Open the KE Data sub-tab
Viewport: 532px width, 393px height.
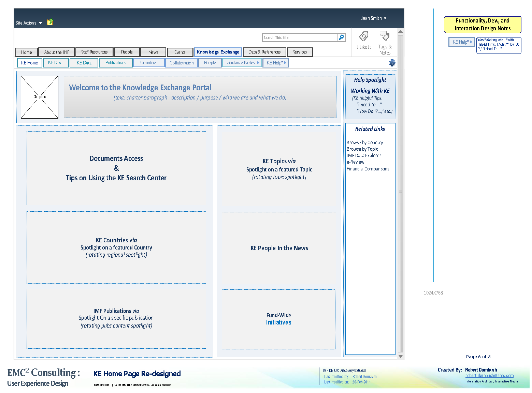(x=84, y=63)
